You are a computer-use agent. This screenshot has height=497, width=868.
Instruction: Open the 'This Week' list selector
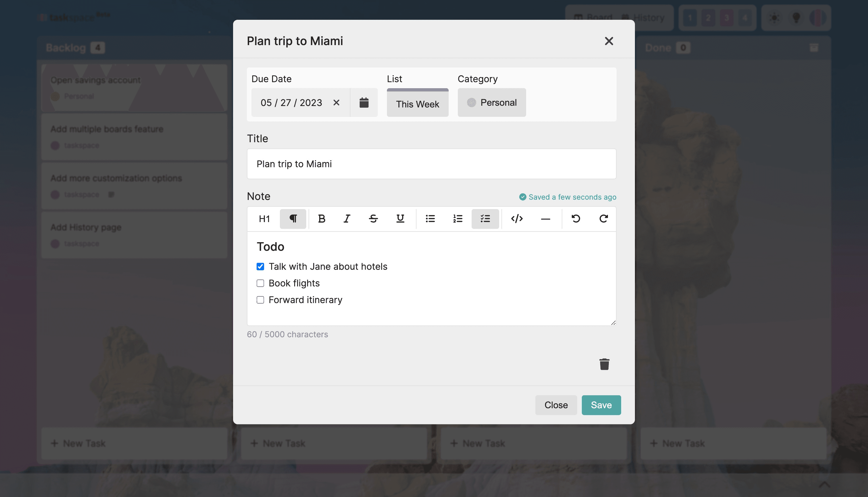click(x=417, y=103)
